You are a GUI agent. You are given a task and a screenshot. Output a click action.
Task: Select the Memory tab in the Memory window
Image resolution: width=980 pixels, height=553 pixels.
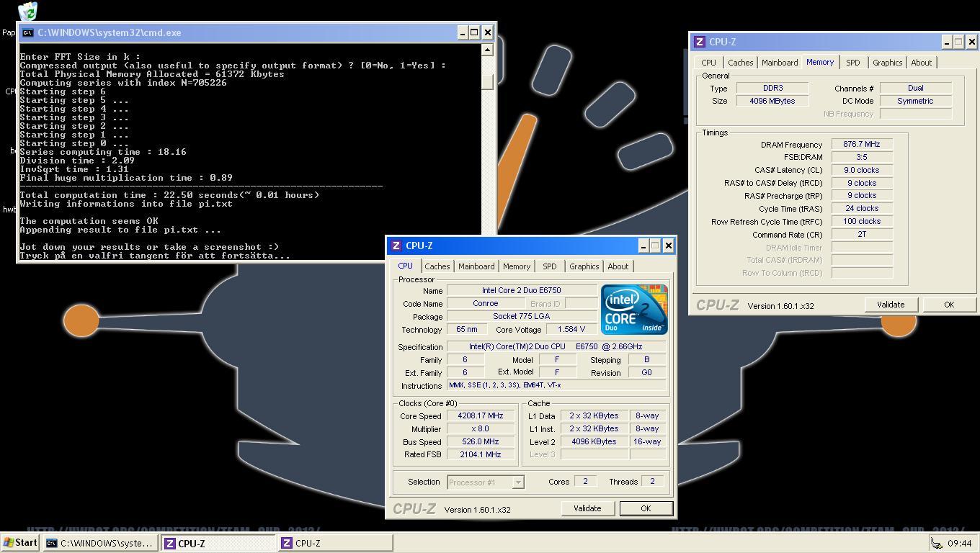(820, 62)
